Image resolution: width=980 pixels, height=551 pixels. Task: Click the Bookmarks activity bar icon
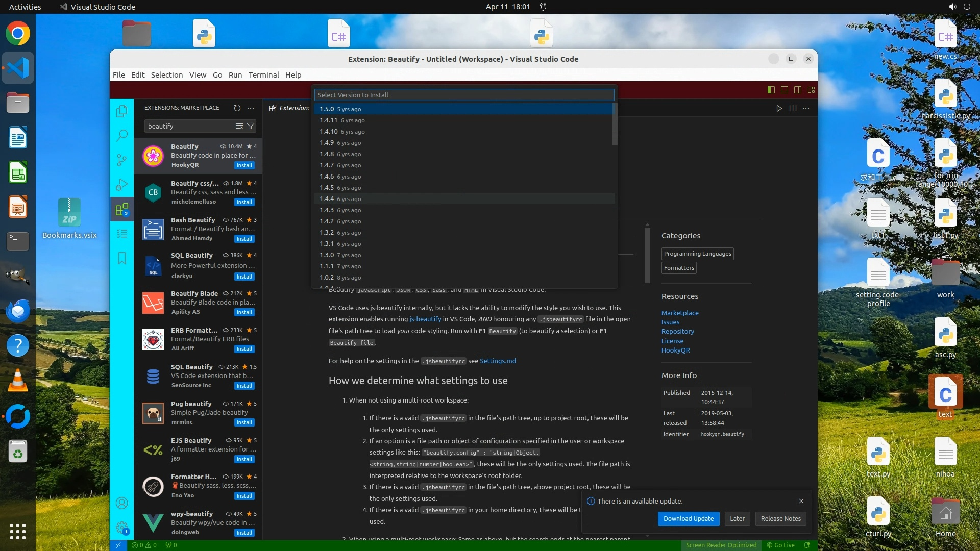(121, 258)
